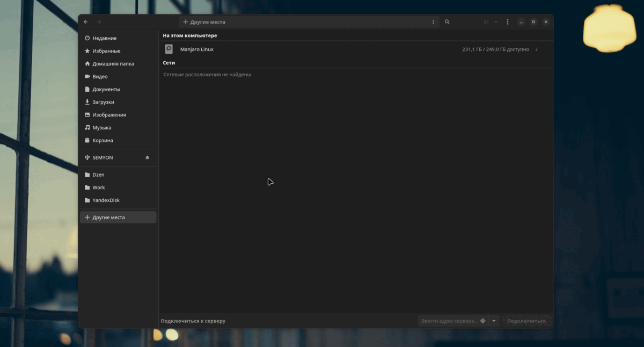Expand the view options dropdown arrow
This screenshot has height=347, width=644.
point(496,22)
